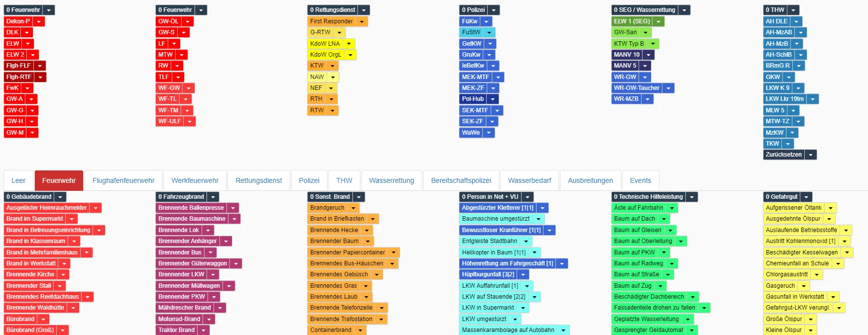Click the Zurücksetzen button

coord(783,155)
